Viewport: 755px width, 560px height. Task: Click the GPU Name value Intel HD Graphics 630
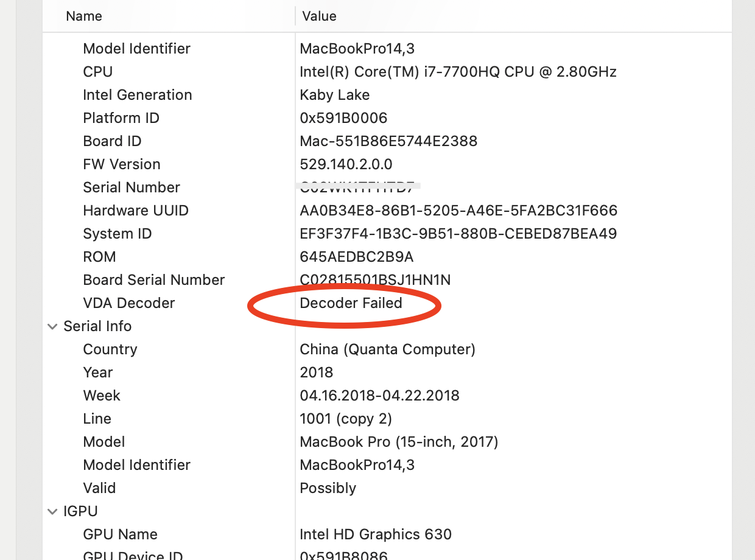[x=376, y=534]
